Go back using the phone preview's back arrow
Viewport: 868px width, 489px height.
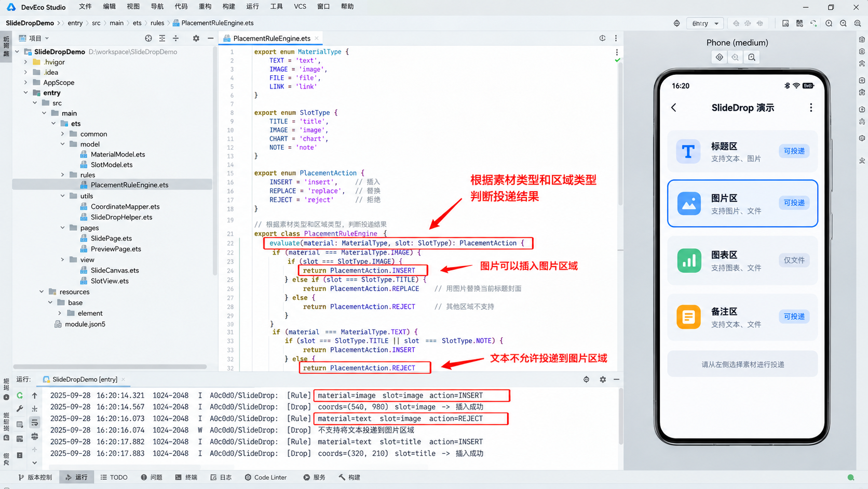pos(674,108)
